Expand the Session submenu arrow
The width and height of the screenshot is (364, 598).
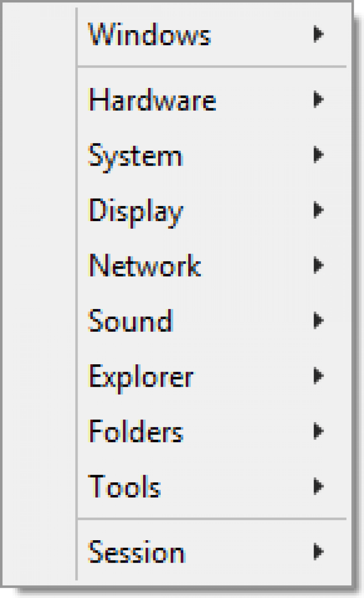click(318, 551)
